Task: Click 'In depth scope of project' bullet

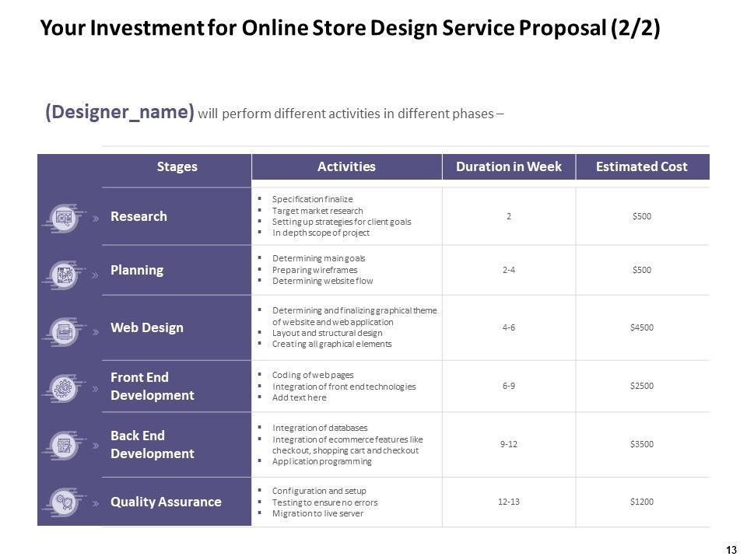Action: (x=321, y=233)
